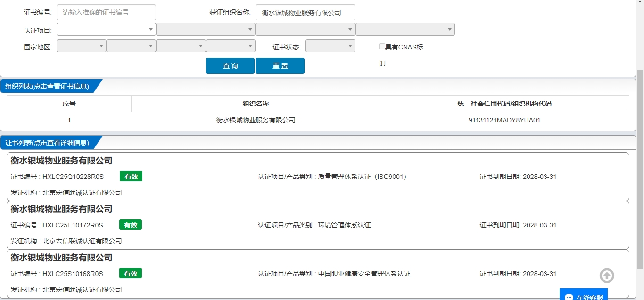Click 有效 badge of 职业健康安全 certificate
The image size is (644, 300).
point(131,273)
